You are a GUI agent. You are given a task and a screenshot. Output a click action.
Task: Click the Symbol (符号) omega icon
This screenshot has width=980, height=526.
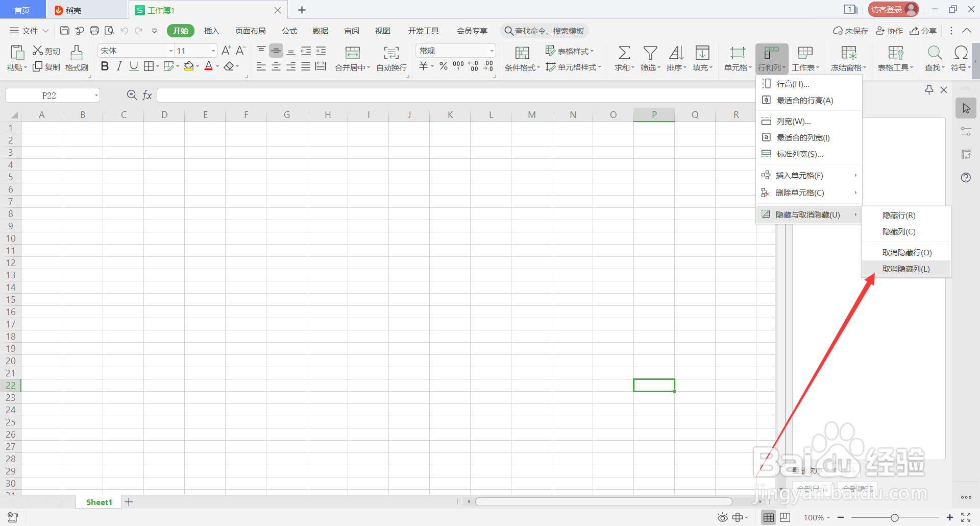pyautogui.click(x=961, y=53)
